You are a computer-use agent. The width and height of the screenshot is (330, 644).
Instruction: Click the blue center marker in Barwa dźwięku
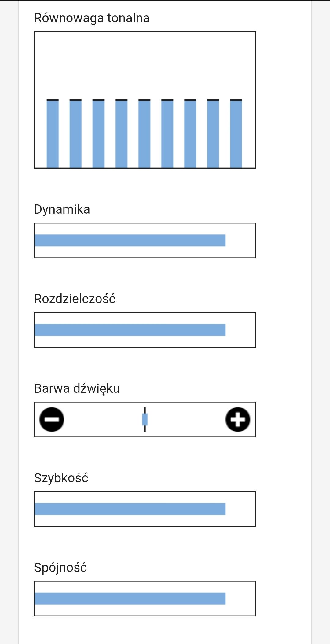[x=145, y=419]
